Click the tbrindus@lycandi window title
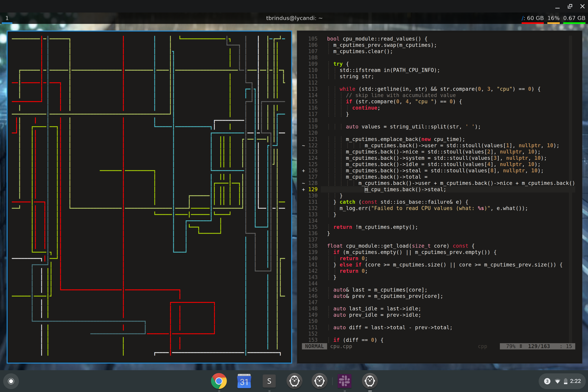 point(294,18)
